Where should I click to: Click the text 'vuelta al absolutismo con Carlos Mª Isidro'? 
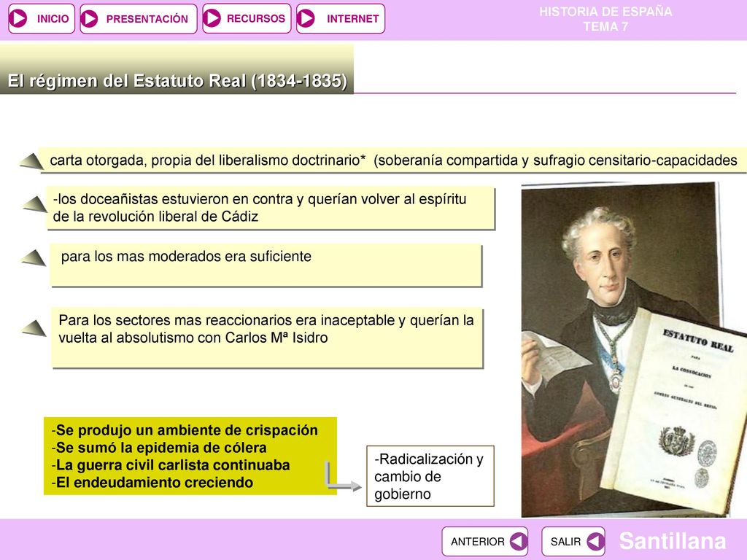(x=193, y=338)
